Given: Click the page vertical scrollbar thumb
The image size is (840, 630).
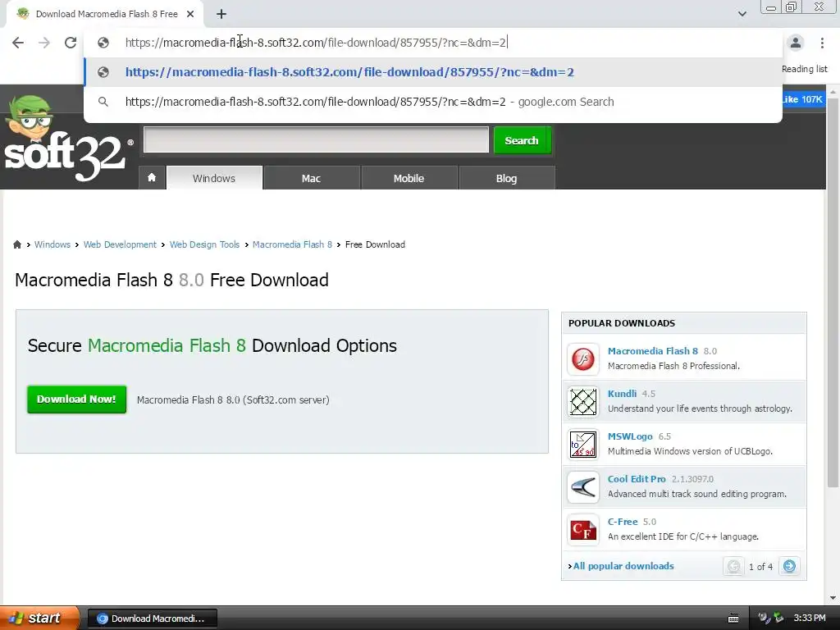Looking at the screenshot, I should (x=833, y=293).
